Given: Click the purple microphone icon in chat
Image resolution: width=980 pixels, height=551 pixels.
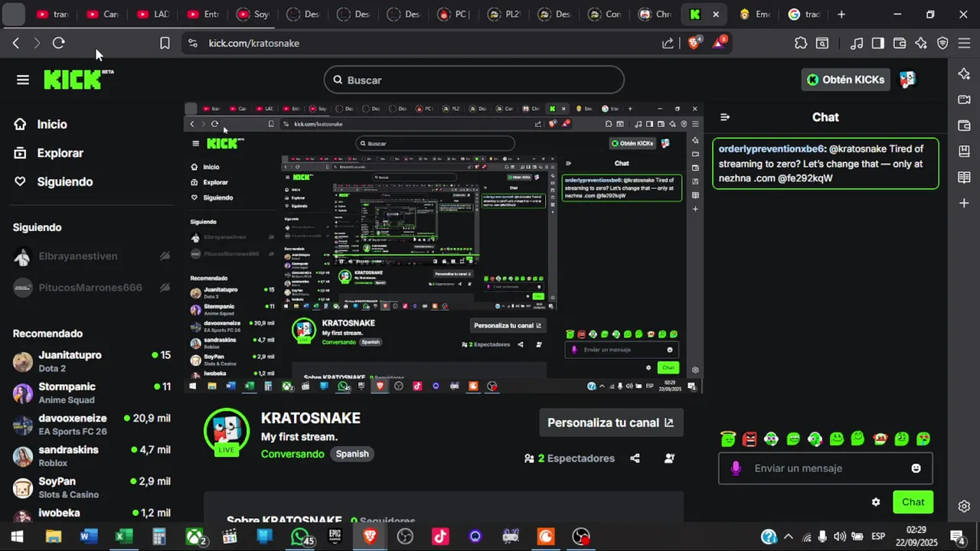Looking at the screenshot, I should coord(736,468).
